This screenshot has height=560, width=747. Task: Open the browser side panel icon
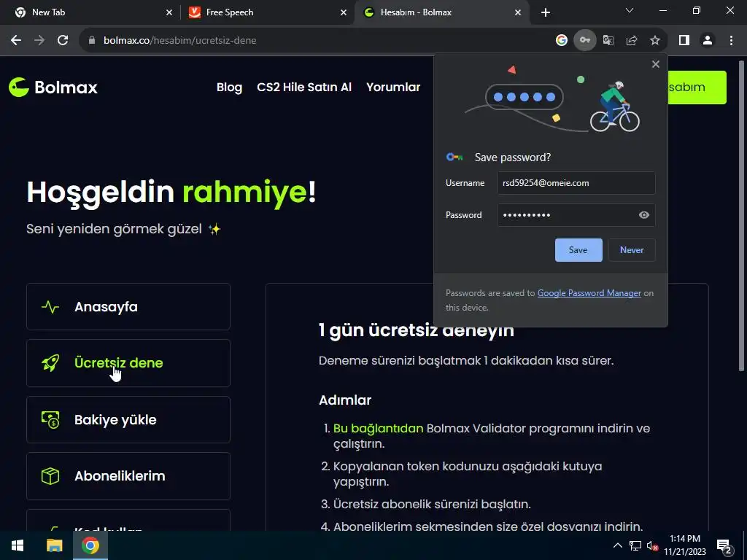[684, 41]
